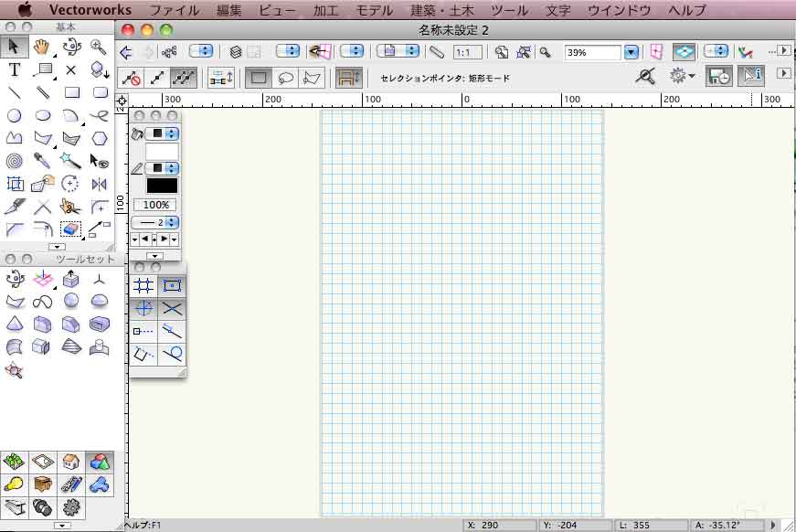Enable rectangular marquee selection mode
796x532 pixels.
(x=259, y=78)
